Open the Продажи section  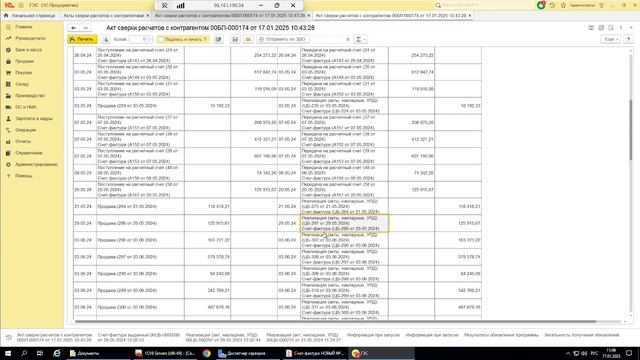[x=24, y=61]
